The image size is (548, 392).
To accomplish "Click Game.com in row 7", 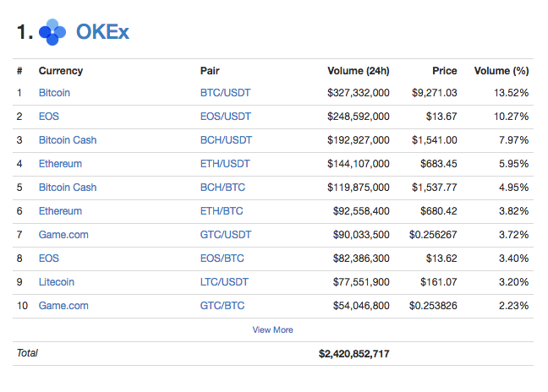I will click(63, 235).
